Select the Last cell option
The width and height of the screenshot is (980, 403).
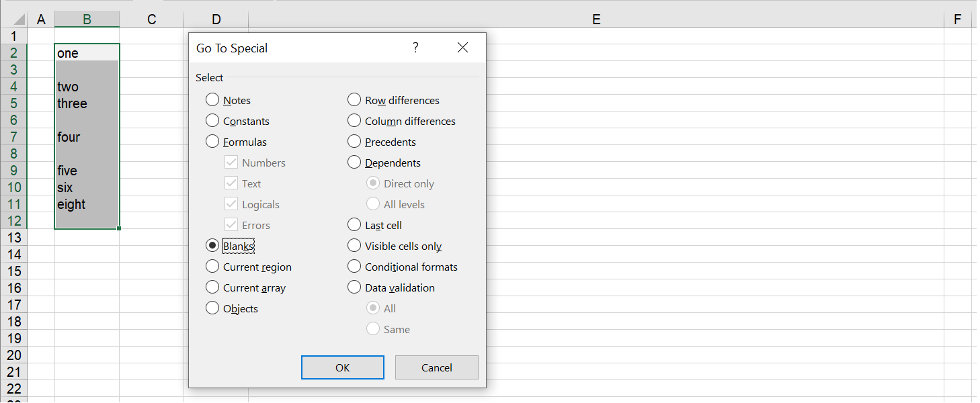(x=354, y=224)
